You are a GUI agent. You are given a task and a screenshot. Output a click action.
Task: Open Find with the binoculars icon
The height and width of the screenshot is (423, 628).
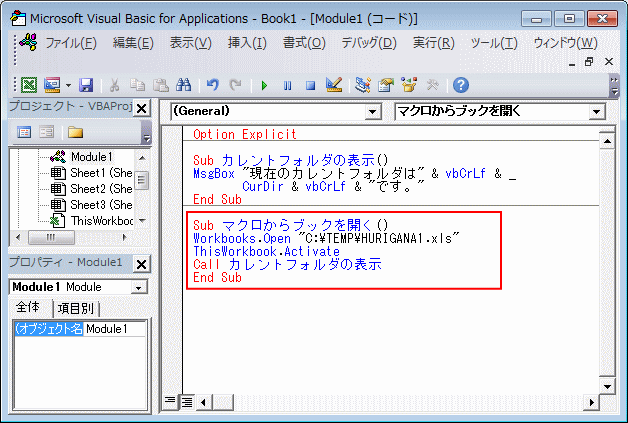point(183,85)
